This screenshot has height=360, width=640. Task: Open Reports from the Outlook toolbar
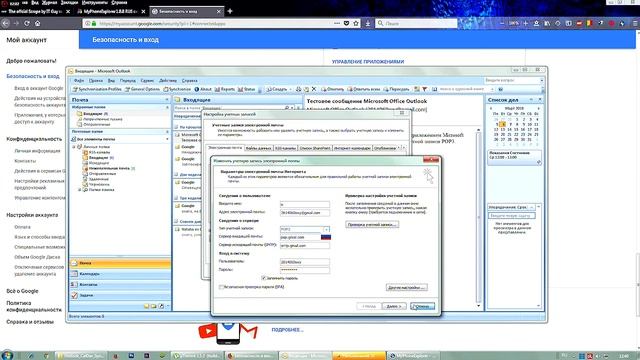tap(224, 89)
